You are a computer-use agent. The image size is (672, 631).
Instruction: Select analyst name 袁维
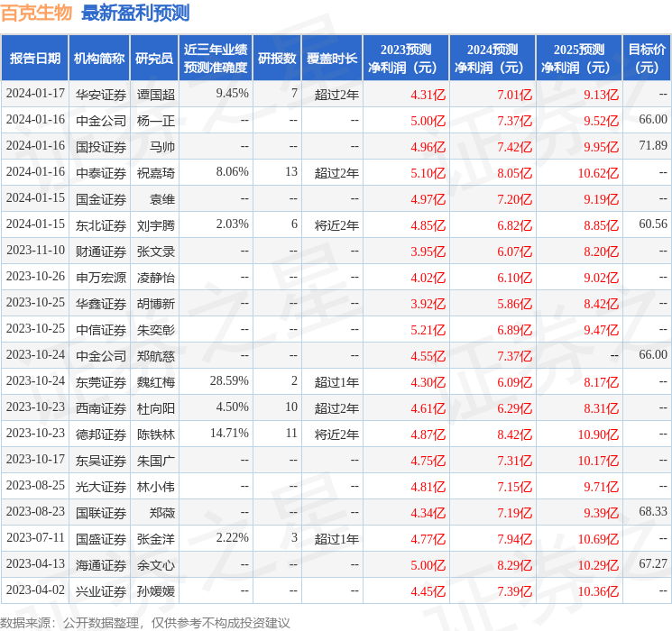pos(162,199)
